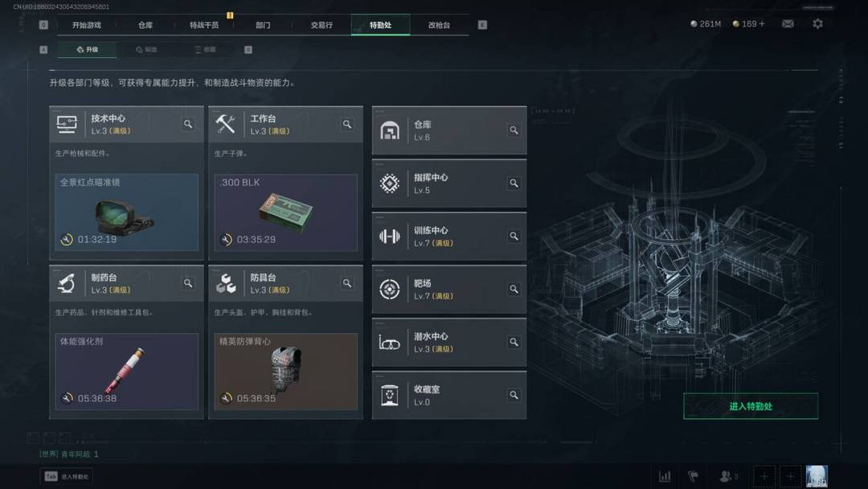The height and width of the screenshot is (489, 868).
Task: Open the .300 BLK ammo production item
Action: tap(285, 212)
